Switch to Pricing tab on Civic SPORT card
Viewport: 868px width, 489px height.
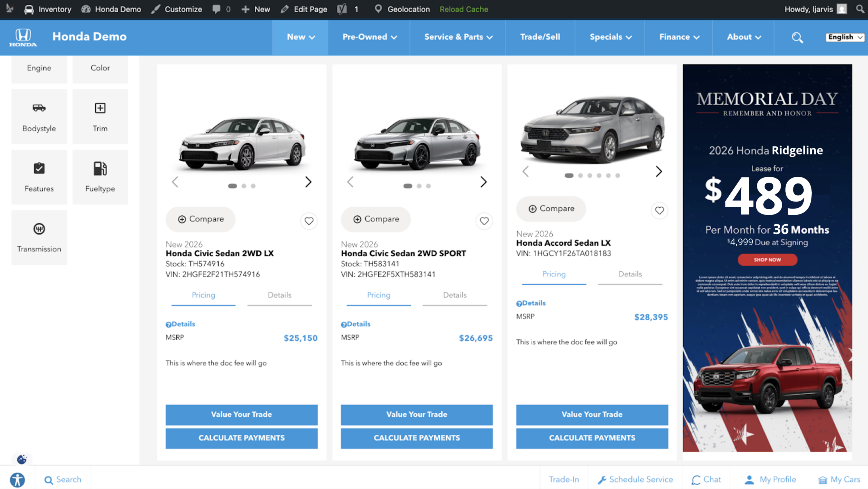point(379,296)
